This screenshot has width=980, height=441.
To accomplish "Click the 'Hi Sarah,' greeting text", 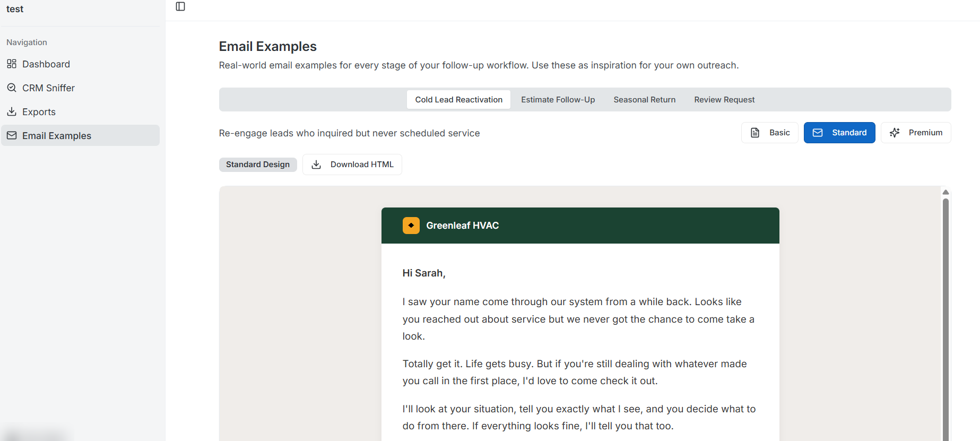I will (x=424, y=273).
